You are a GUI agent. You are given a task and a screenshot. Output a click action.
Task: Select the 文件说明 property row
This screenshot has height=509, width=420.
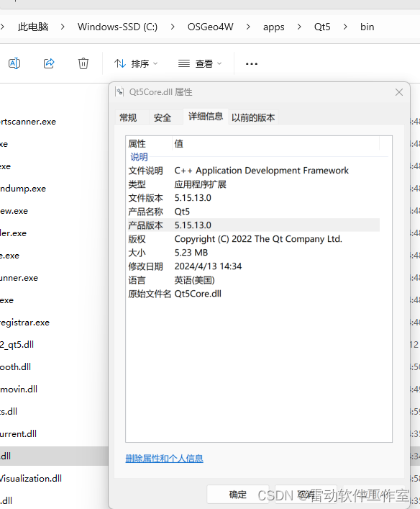coord(253,171)
